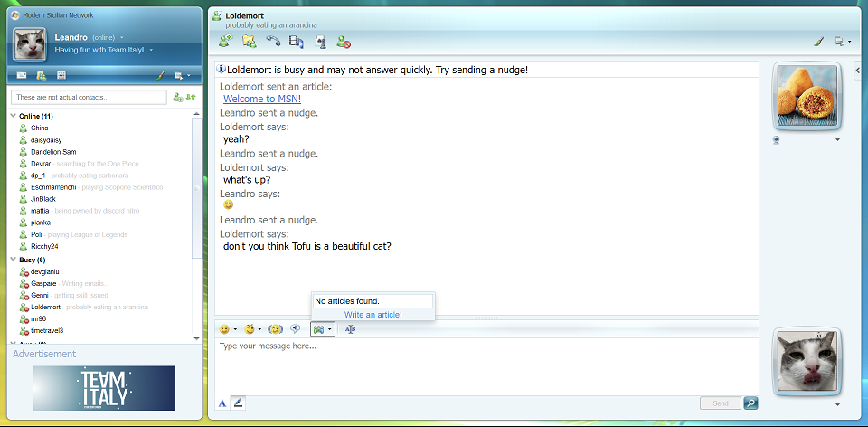This screenshot has width=868, height=427.
Task: Click the contact list scroll-down arrow
Action: click(196, 338)
